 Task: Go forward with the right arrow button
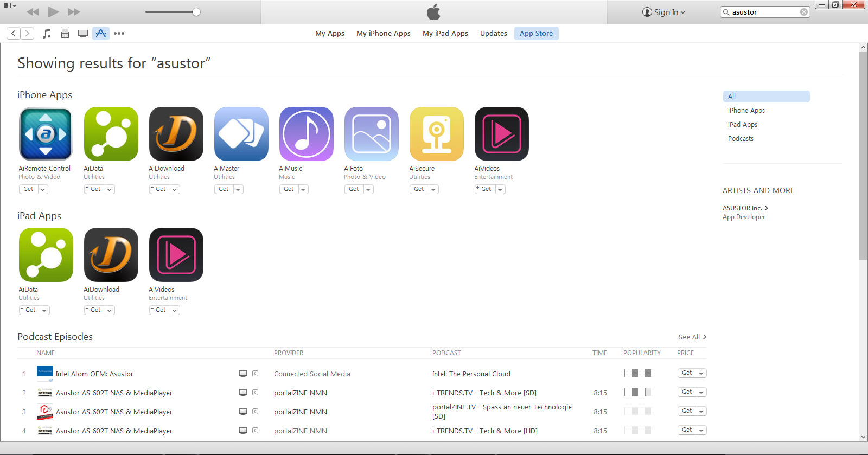tap(27, 34)
